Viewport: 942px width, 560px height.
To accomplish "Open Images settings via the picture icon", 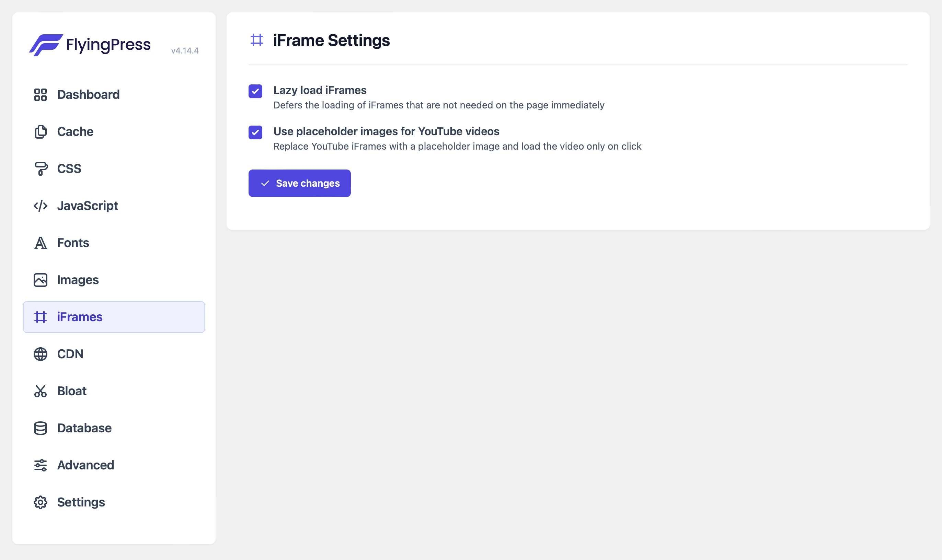I will (x=41, y=280).
